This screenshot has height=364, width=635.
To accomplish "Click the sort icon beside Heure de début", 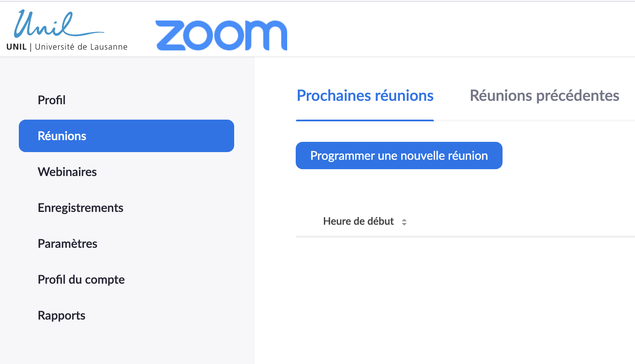I will click(x=404, y=222).
